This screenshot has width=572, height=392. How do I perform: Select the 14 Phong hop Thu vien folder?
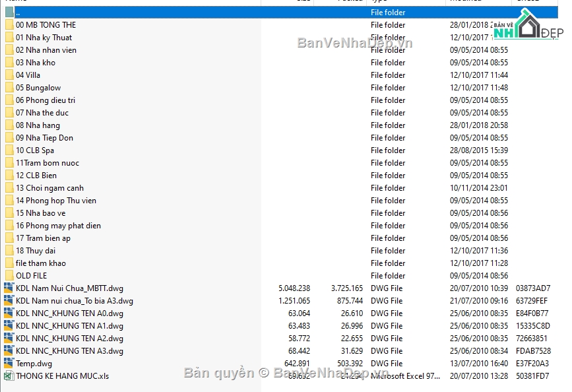tap(55, 201)
